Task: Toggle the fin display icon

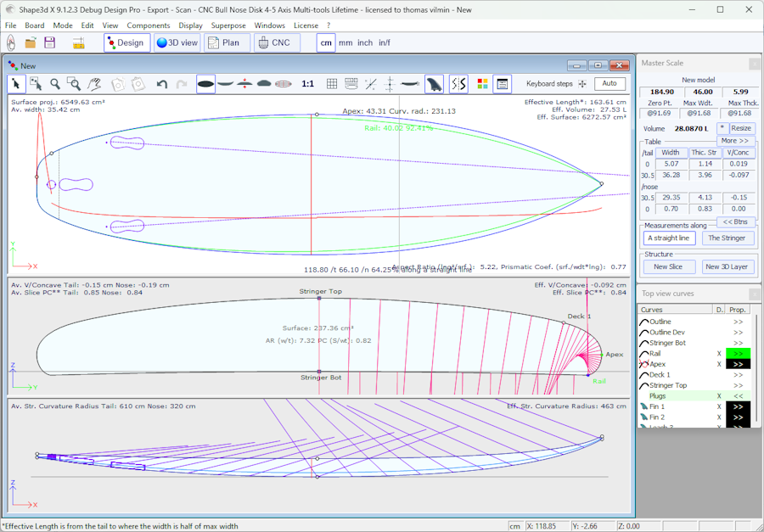Action: (x=434, y=84)
